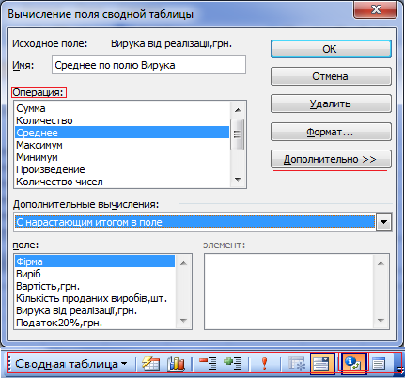Click the Операция list scrollbar thumb

point(238,134)
